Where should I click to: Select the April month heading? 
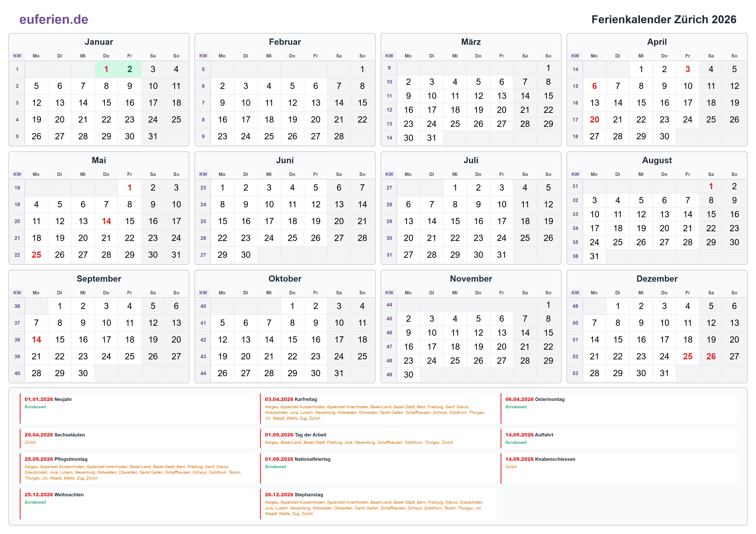pos(657,42)
